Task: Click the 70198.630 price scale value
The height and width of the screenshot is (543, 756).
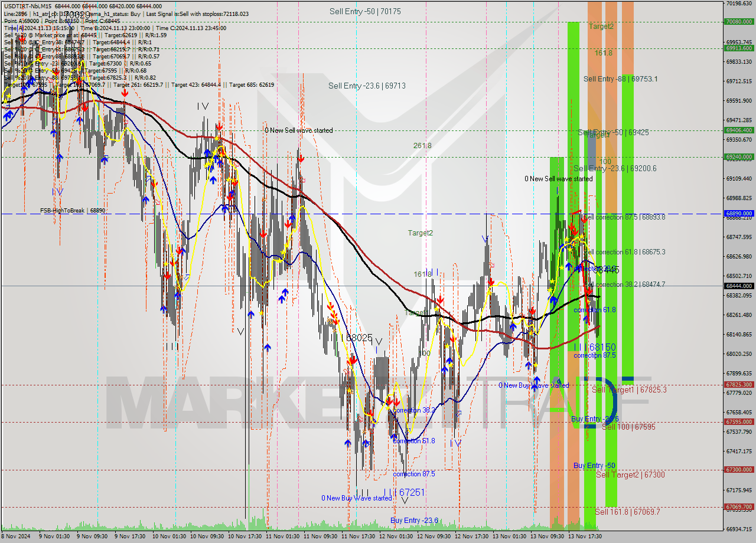Action: coord(739,4)
